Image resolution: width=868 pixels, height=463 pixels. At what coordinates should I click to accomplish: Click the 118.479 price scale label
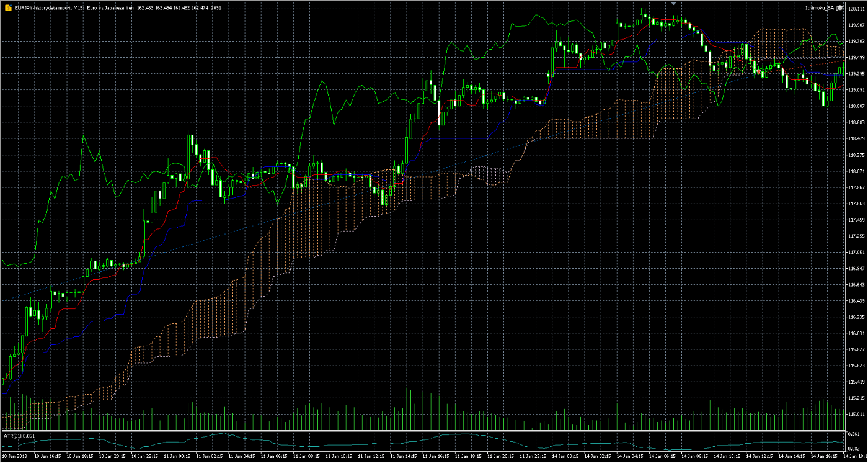(x=856, y=139)
